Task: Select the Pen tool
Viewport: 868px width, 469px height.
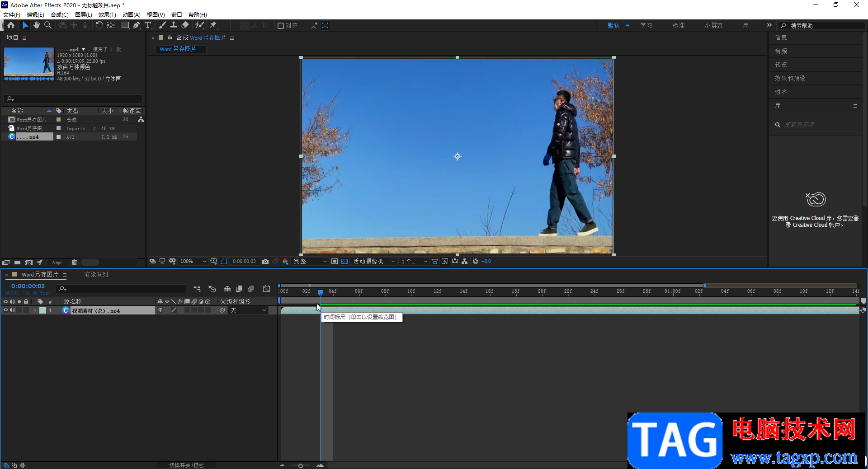Action: 137,25
